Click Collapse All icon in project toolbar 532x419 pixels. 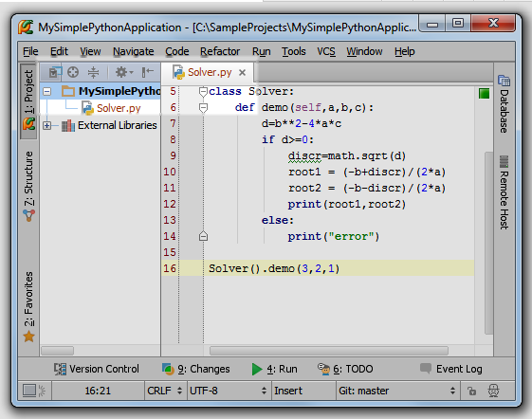click(x=93, y=72)
